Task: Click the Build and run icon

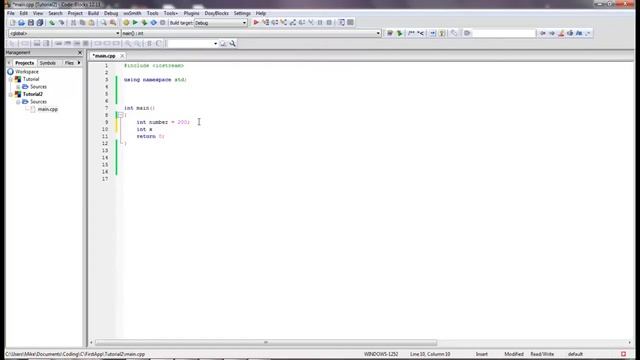Action: coord(144,23)
